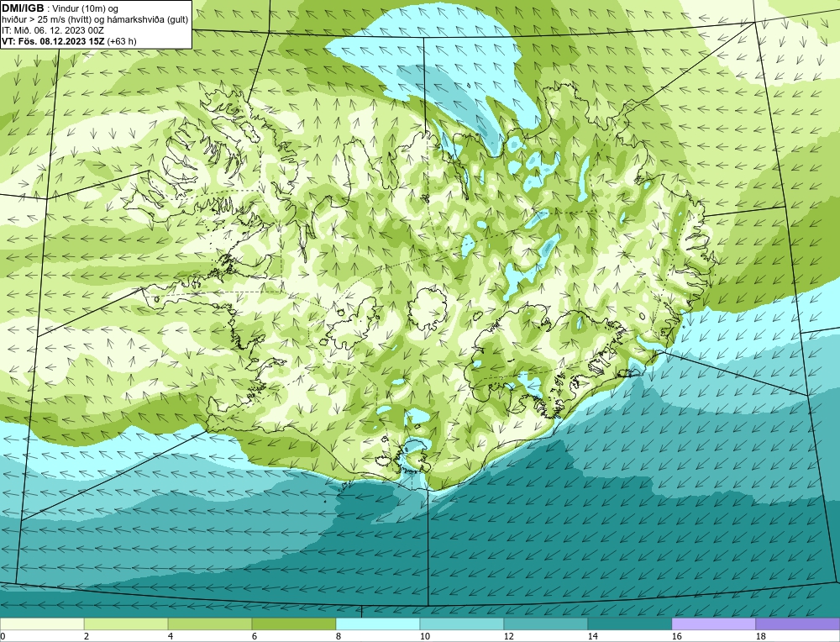
Task: Click the 'hviður > 25 m/s (hvítt)' line
Action: coord(48,20)
